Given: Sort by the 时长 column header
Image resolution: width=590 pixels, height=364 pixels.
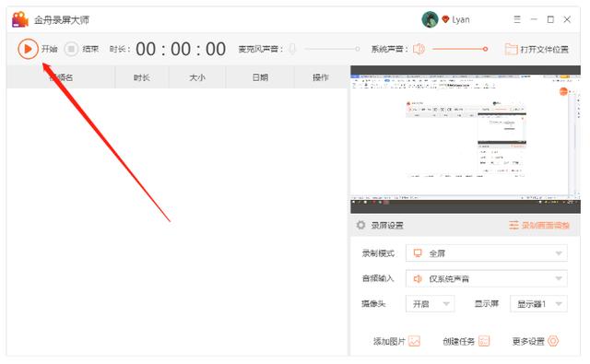Looking at the screenshot, I should [x=142, y=77].
